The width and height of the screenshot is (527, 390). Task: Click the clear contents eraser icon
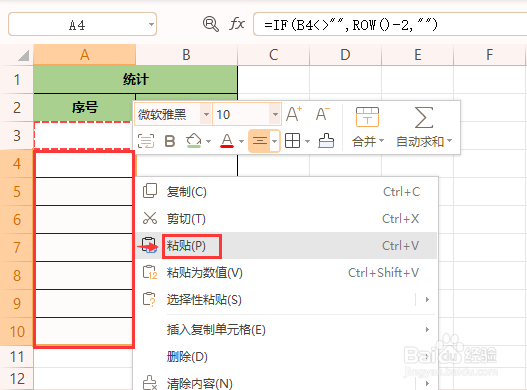click(x=150, y=383)
